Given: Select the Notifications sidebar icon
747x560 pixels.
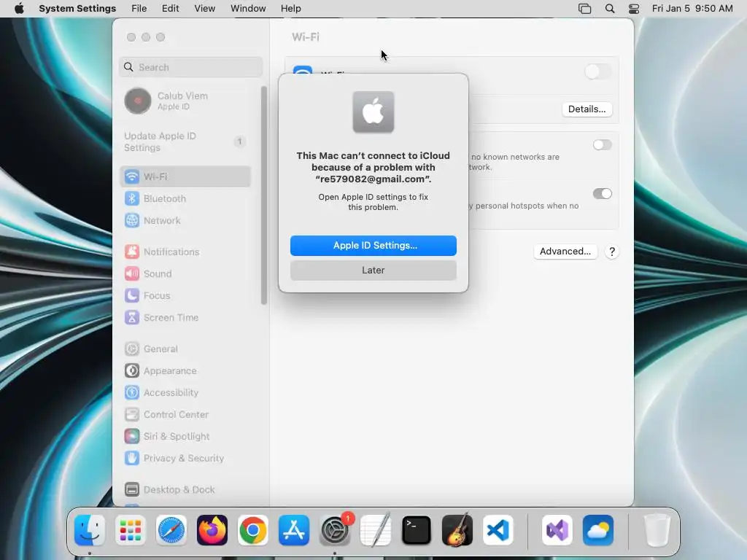Looking at the screenshot, I should 132,252.
